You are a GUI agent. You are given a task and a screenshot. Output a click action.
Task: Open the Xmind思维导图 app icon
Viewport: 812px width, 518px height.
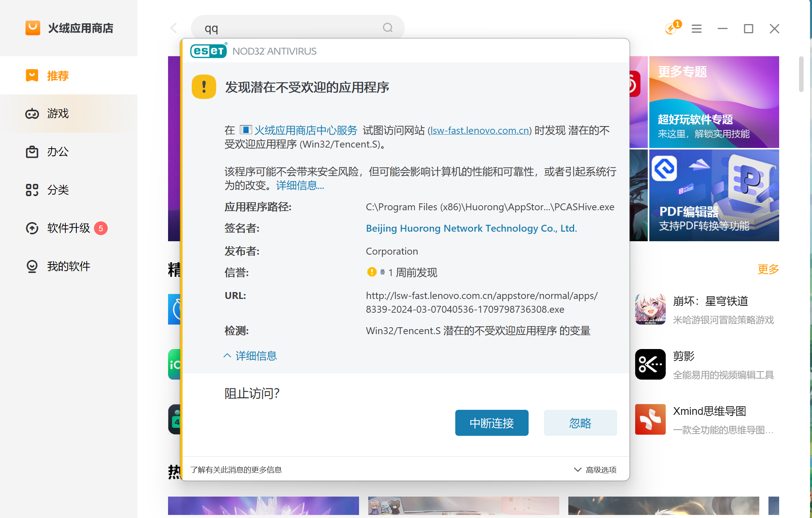(x=650, y=419)
